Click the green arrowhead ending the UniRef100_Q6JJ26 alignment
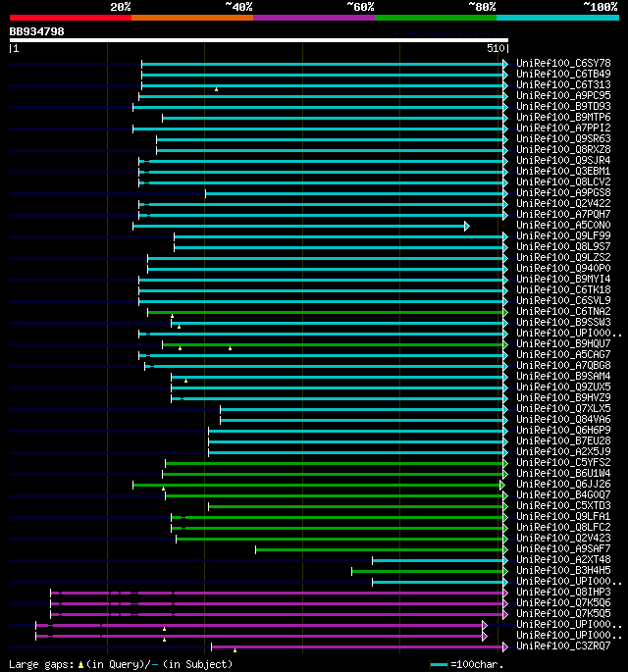Viewport: 628px width, 672px height. pos(502,486)
